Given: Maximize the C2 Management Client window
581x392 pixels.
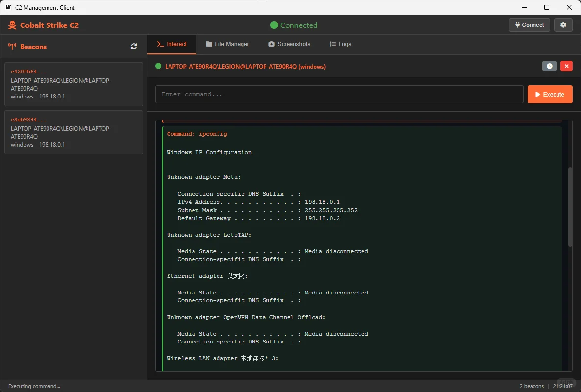Looking at the screenshot, I should pyautogui.click(x=547, y=7).
